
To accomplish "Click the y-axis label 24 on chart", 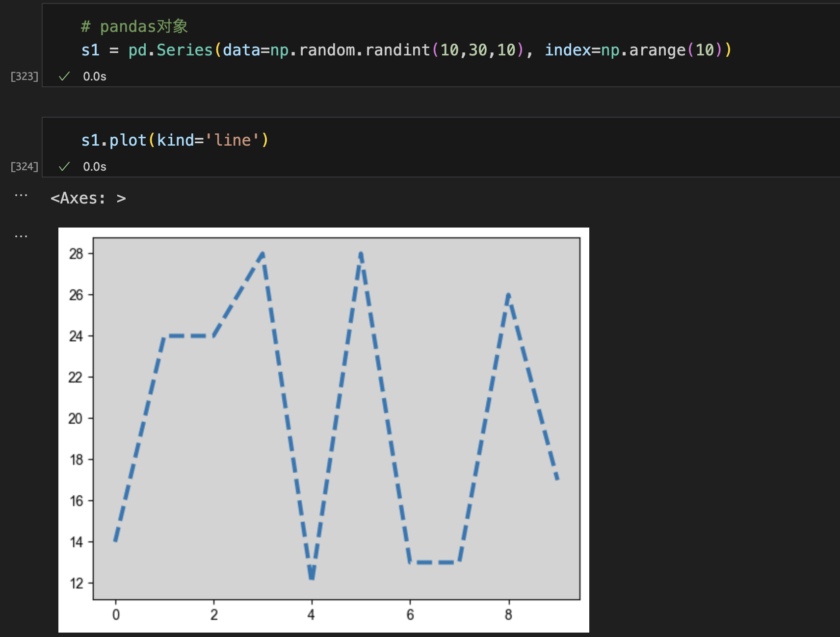I will click(77, 336).
